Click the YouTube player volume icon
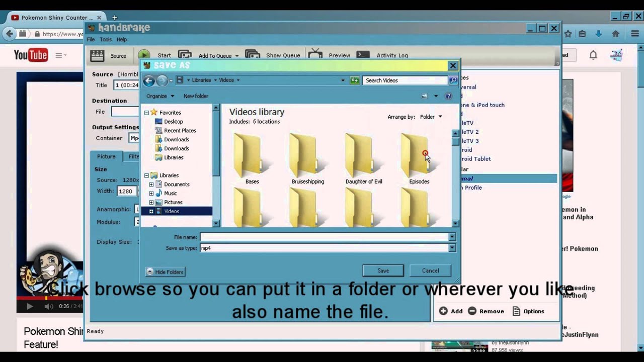Viewport: 644px width, 362px height. [x=49, y=306]
